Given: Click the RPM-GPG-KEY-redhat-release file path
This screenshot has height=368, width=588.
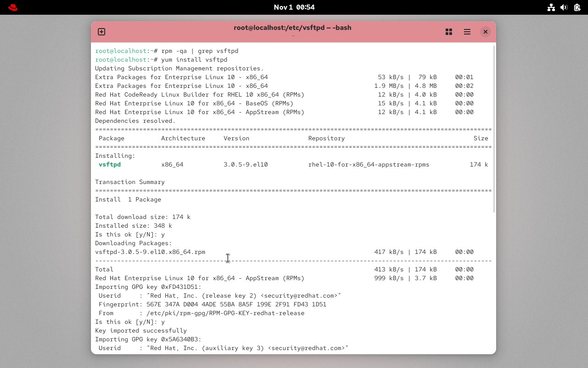Looking at the screenshot, I should [225, 313].
